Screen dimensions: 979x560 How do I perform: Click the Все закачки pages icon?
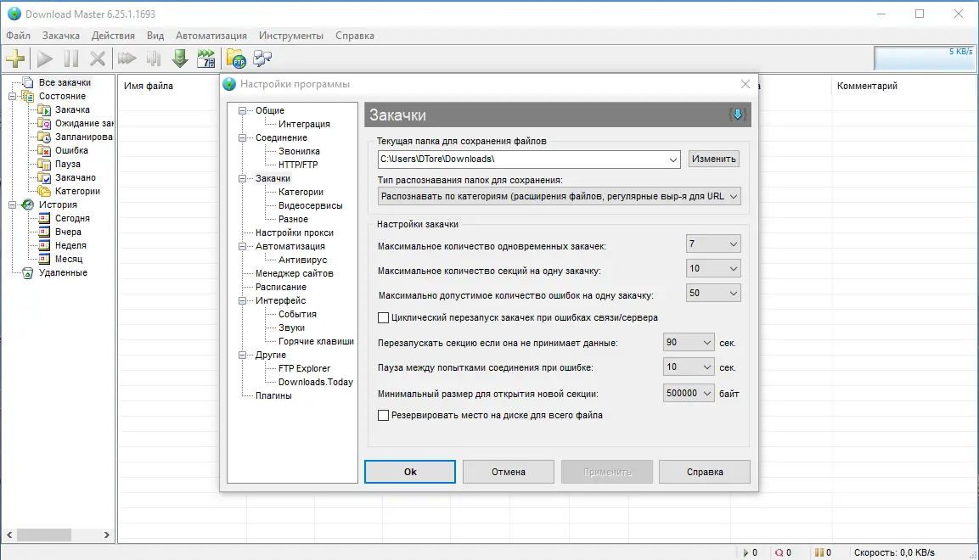[x=27, y=82]
